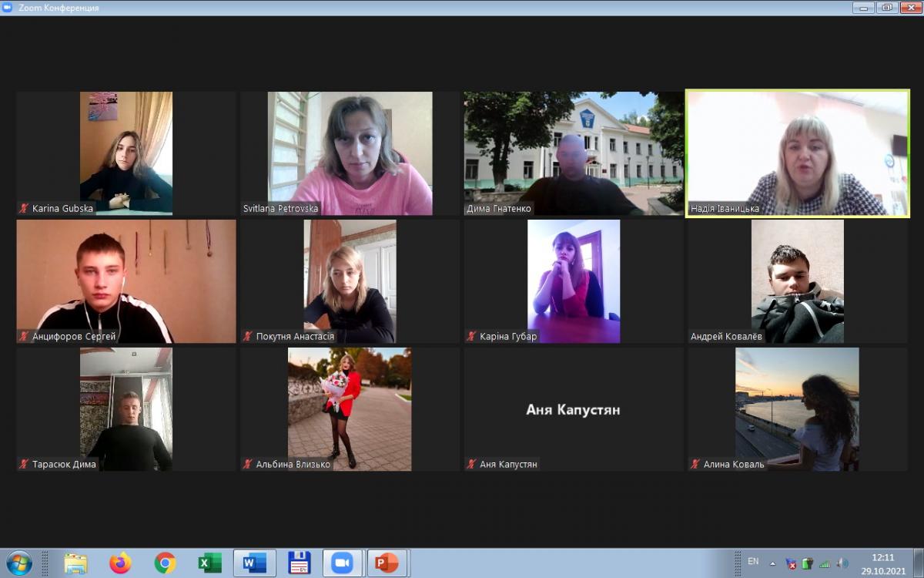Image resolution: width=924 pixels, height=578 pixels.
Task: Open the Windows Start menu orb
Action: point(18,563)
